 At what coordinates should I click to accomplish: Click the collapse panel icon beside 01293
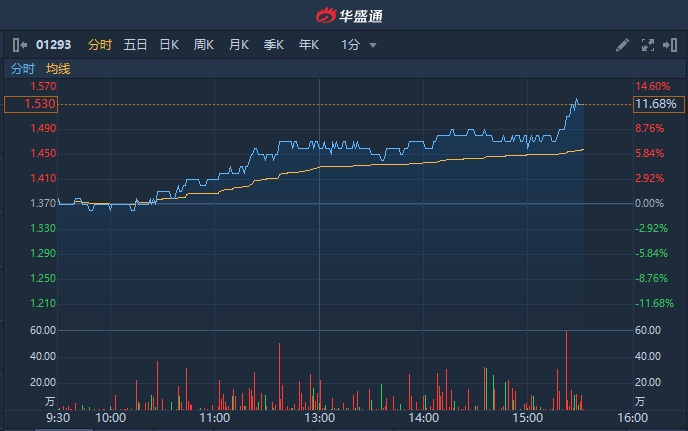19,45
